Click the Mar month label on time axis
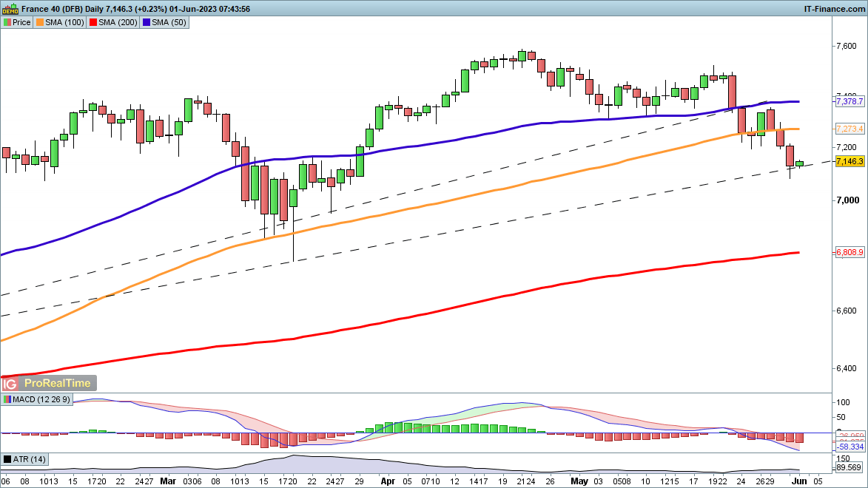This screenshot has width=868, height=488. click(x=168, y=481)
